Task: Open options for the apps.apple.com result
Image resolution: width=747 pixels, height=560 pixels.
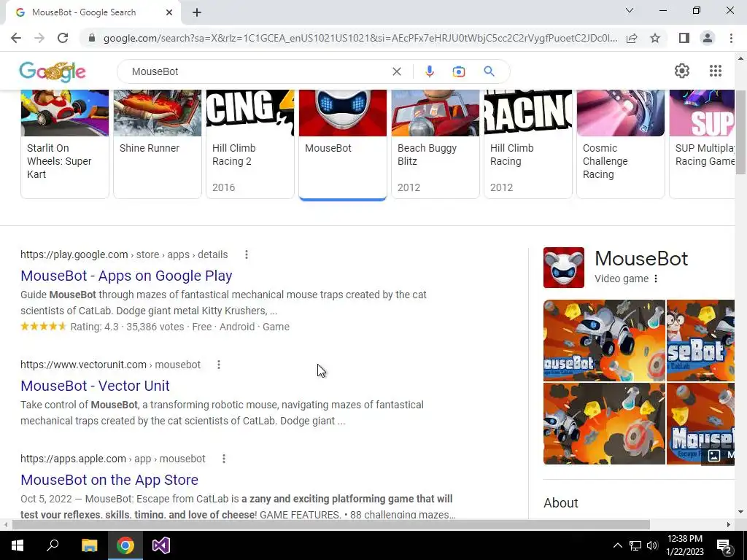Action: click(224, 459)
